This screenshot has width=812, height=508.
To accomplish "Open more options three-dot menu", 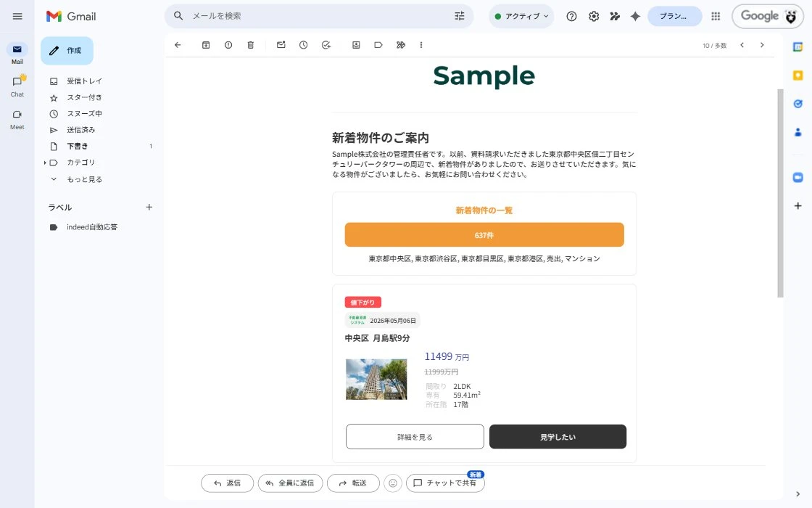I will (421, 45).
